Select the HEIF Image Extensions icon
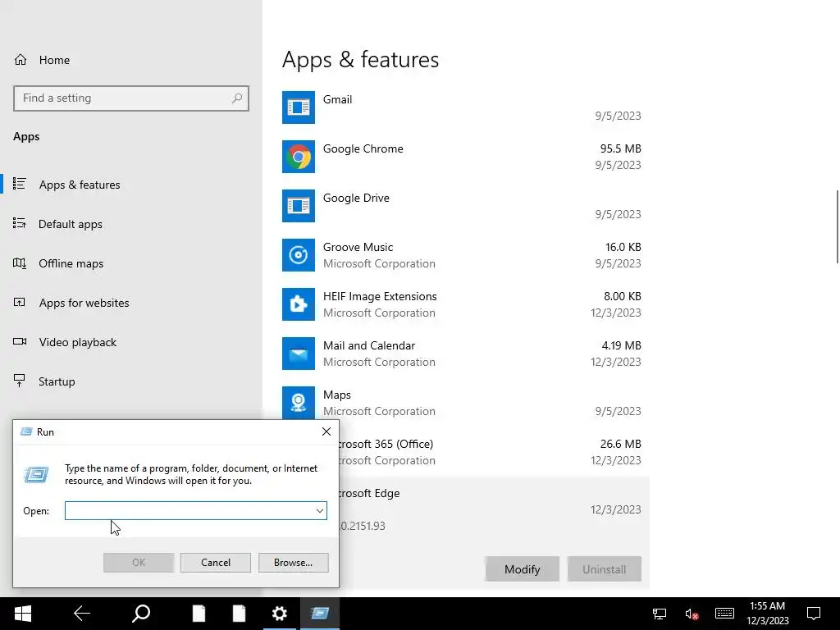This screenshot has height=630, width=840. click(x=299, y=304)
